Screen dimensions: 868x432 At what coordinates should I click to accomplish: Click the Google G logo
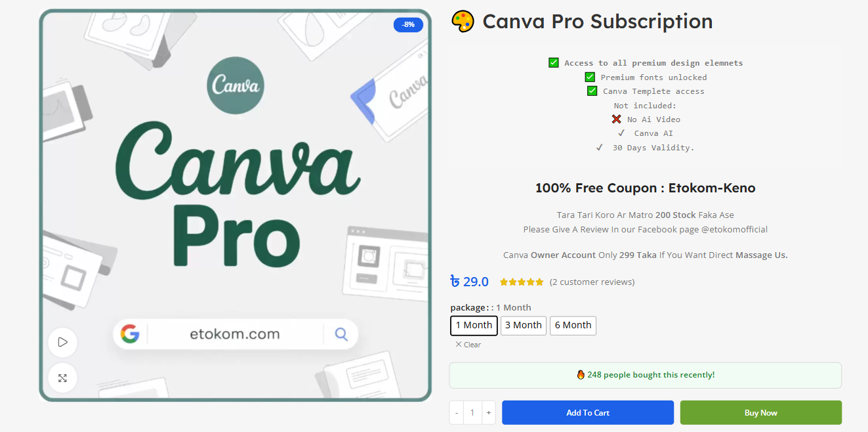click(x=130, y=334)
